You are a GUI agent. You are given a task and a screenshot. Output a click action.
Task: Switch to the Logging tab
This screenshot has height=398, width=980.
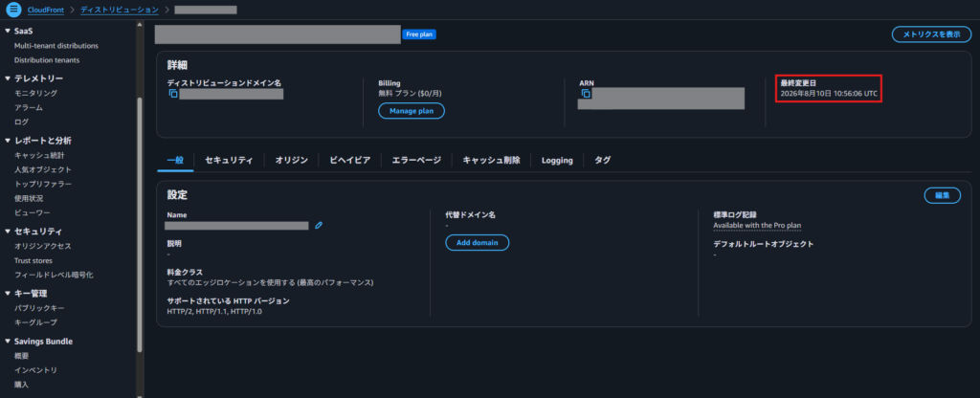557,160
